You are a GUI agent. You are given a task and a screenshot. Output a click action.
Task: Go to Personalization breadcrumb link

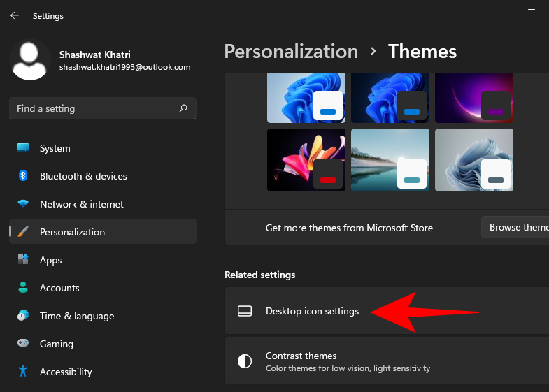pos(291,52)
